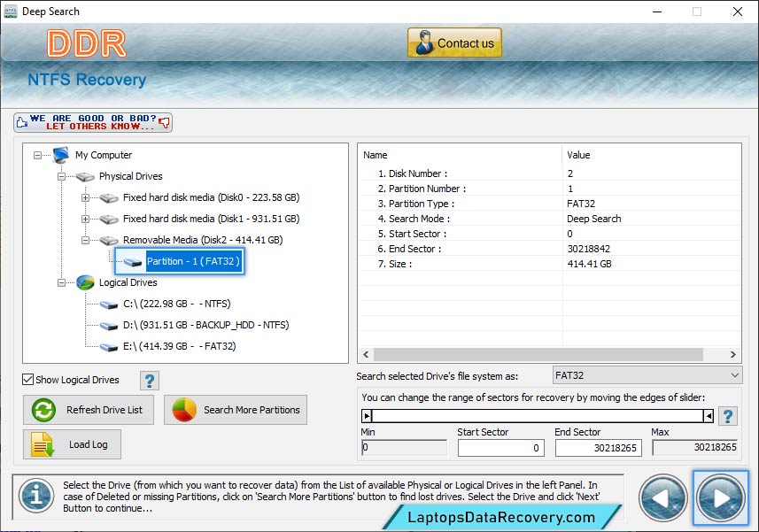Click the Max sector field
This screenshot has height=532, width=759.
[x=694, y=447]
